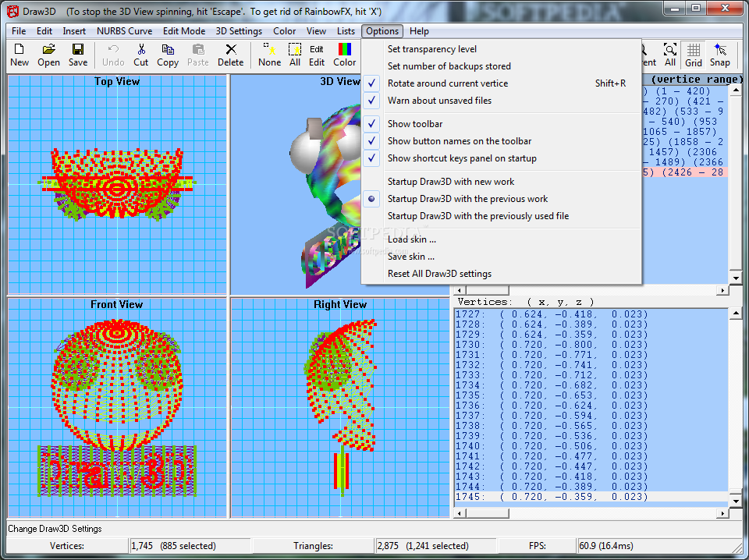Choose Set transparency level
Image resolution: width=749 pixels, height=560 pixels.
coord(502,48)
